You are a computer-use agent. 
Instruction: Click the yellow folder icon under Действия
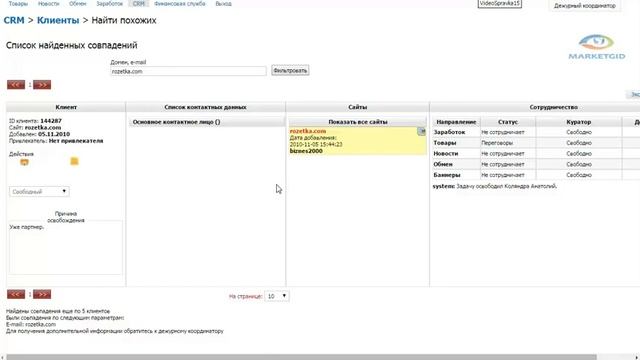point(74,161)
